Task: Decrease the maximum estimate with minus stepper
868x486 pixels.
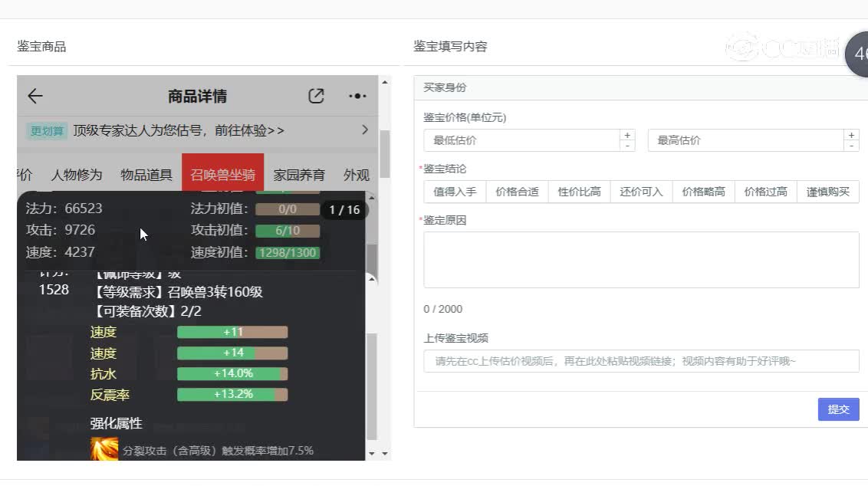Action: pos(851,146)
